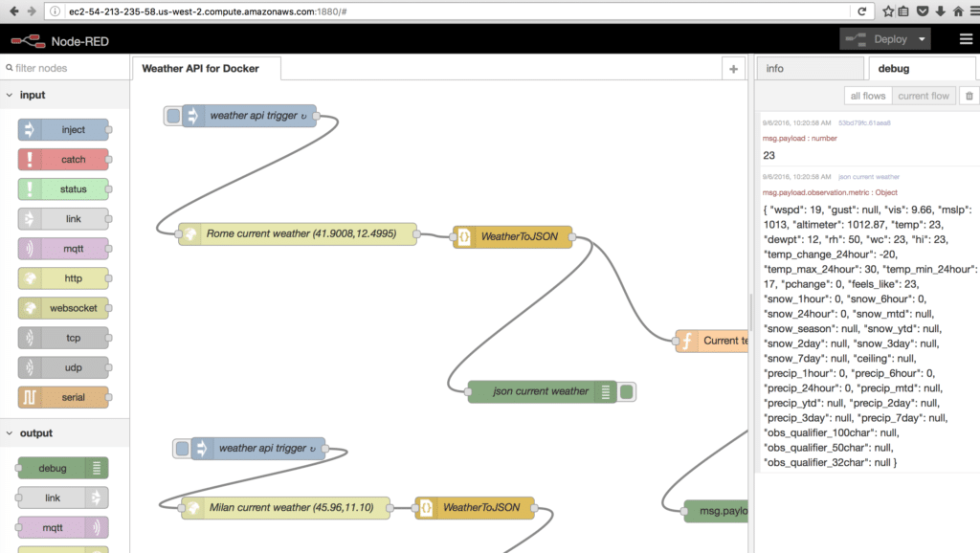Trigger the inject button wired to Rome weather
This screenshot has height=553, width=980.
173,116
